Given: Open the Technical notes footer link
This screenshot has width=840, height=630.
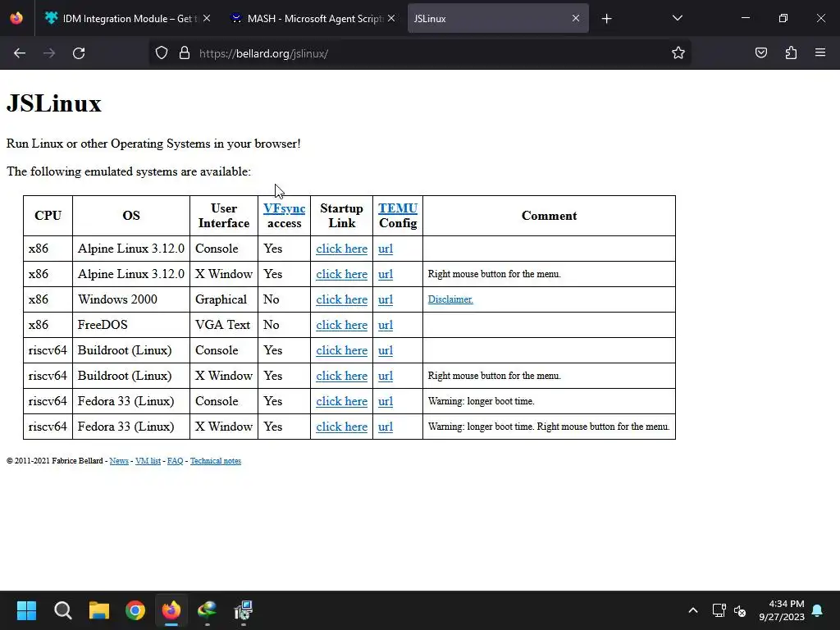Looking at the screenshot, I should [216, 461].
